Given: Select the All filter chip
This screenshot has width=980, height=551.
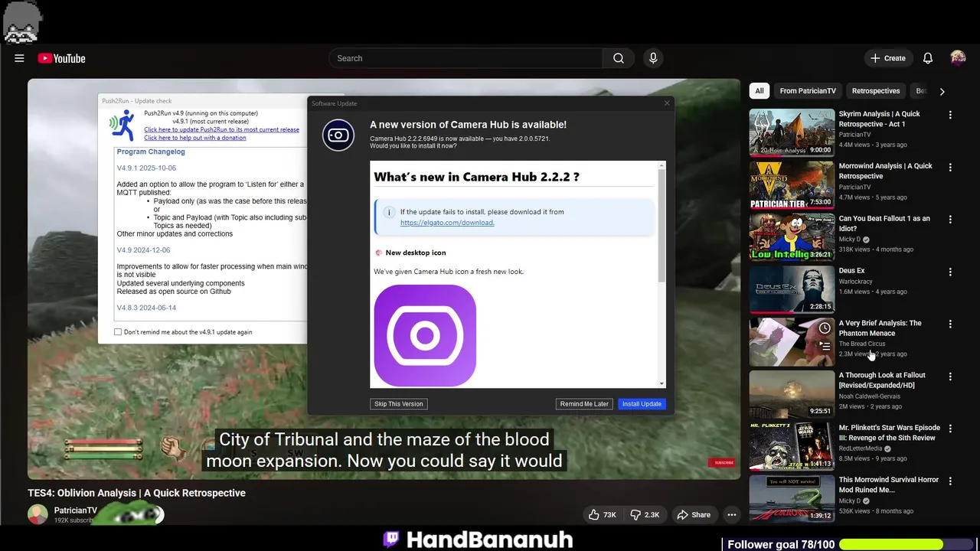Looking at the screenshot, I should click(759, 91).
